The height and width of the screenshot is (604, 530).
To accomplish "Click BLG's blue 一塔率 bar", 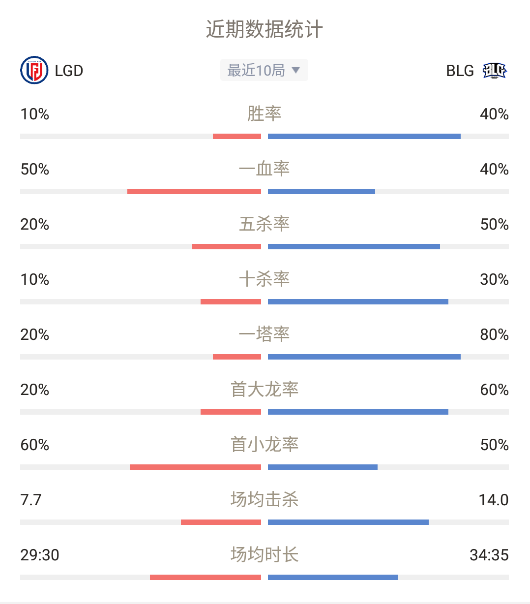I will coord(364,357).
